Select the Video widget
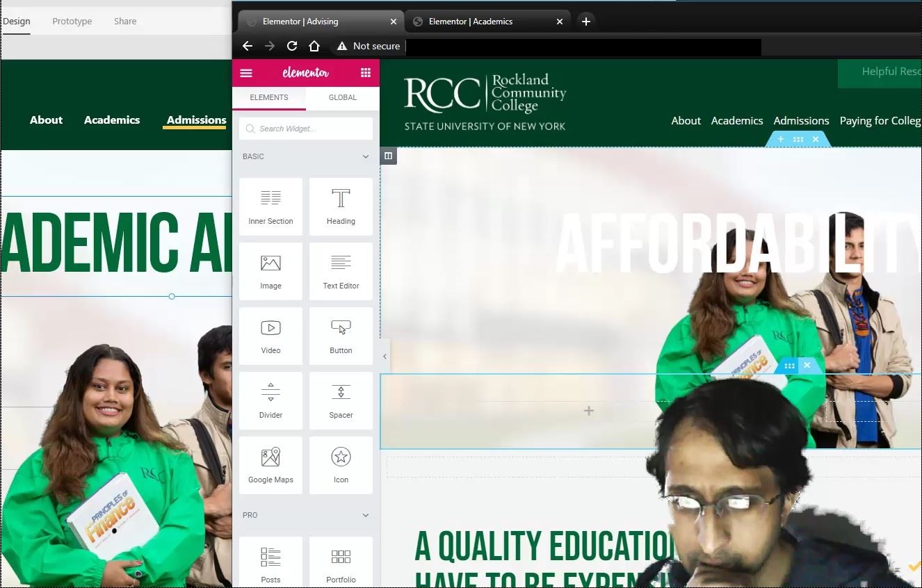This screenshot has height=588, width=922. 270,336
